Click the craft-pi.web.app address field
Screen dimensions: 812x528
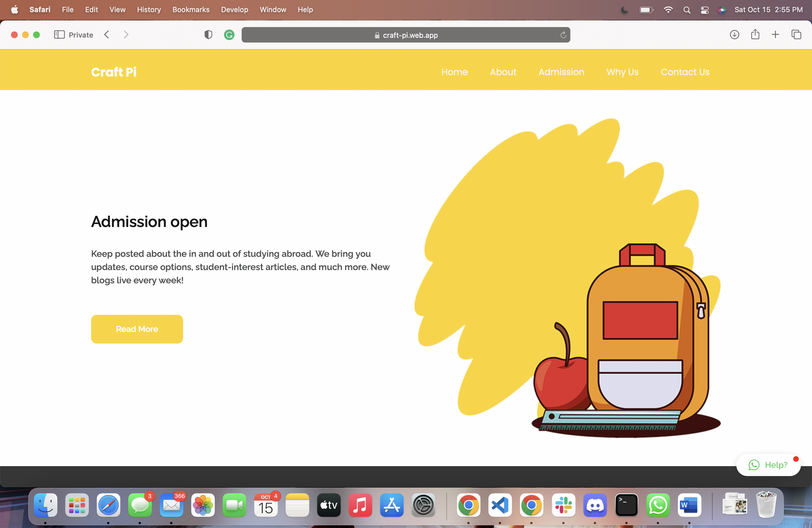point(406,35)
